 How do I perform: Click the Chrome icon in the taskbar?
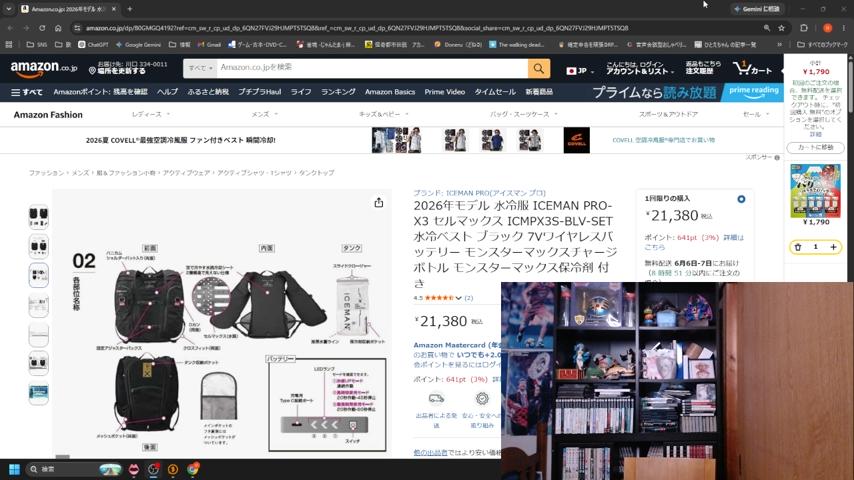tap(192, 469)
